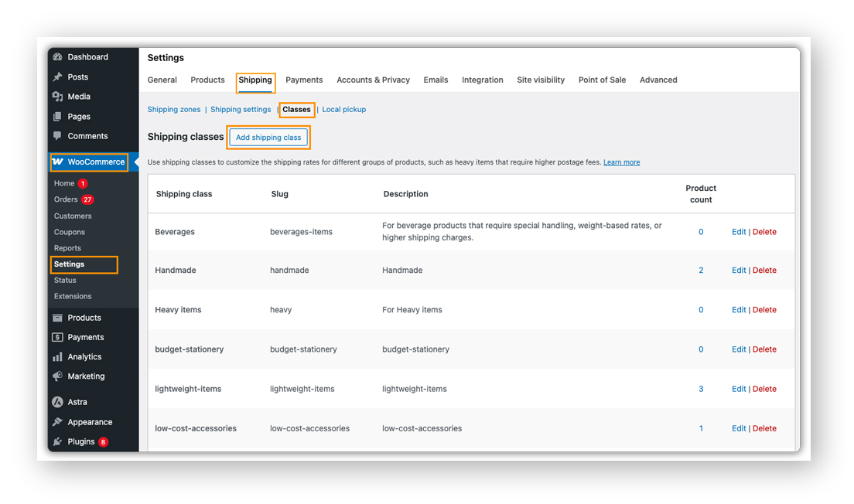Open WooCommerce Orders submenu item
Image resolution: width=854 pixels, height=504 pixels.
click(66, 199)
